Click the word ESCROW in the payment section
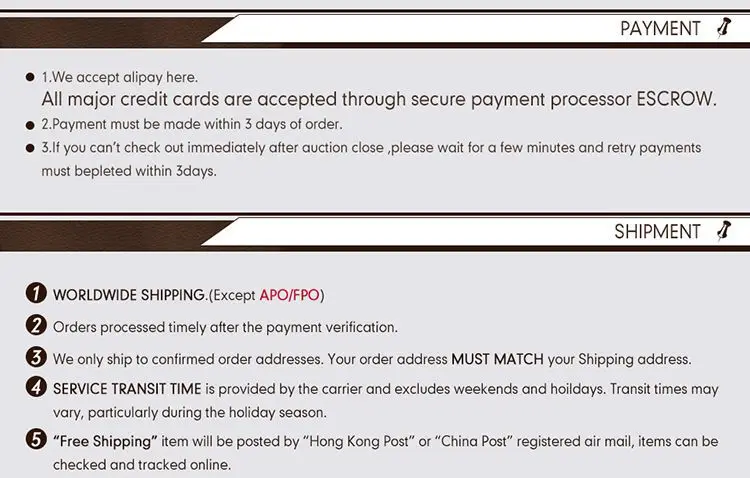This screenshot has width=750, height=478. click(x=677, y=100)
